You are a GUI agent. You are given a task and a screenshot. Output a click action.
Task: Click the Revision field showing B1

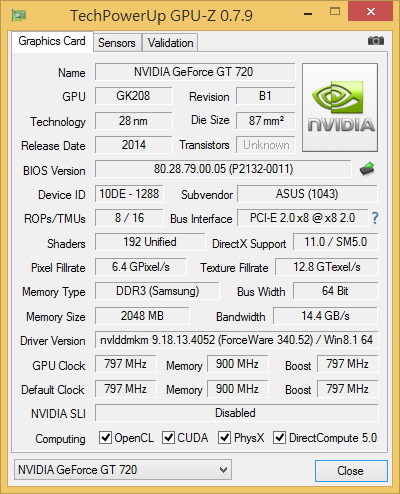266,96
